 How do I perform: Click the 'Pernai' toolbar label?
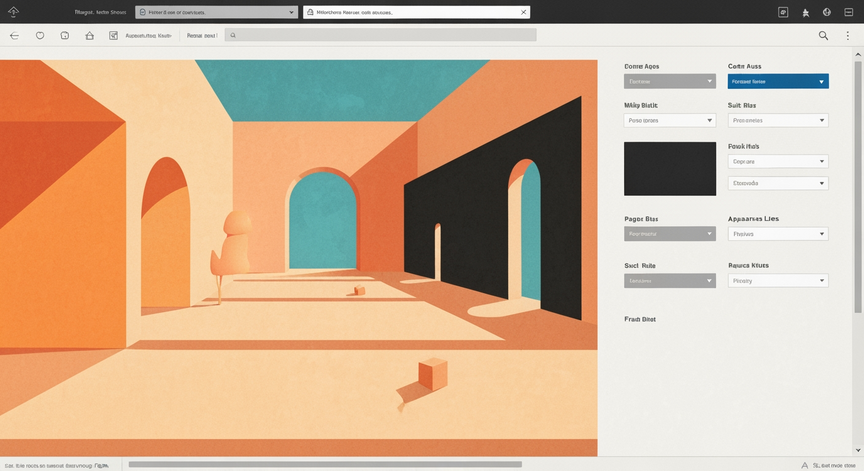tap(202, 36)
